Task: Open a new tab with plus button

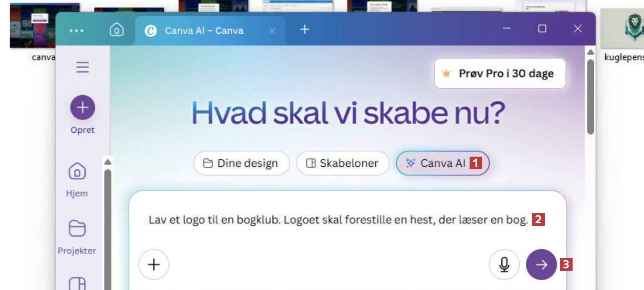Action: click(305, 29)
